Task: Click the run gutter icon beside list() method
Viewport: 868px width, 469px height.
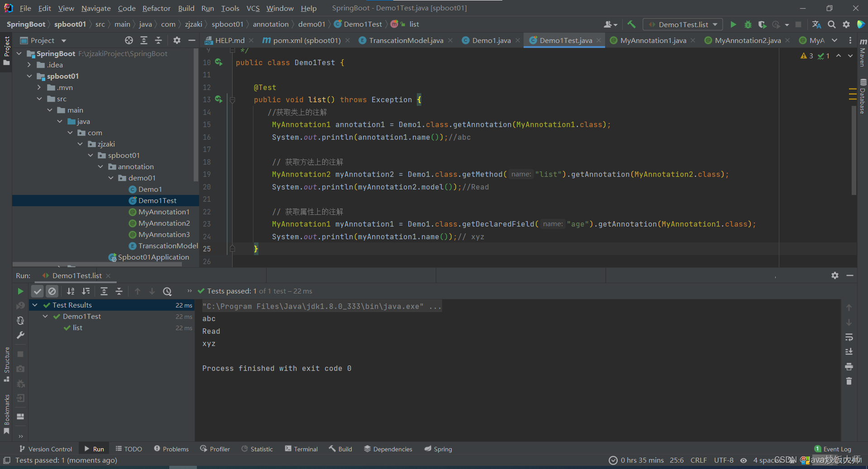Action: coord(219,99)
